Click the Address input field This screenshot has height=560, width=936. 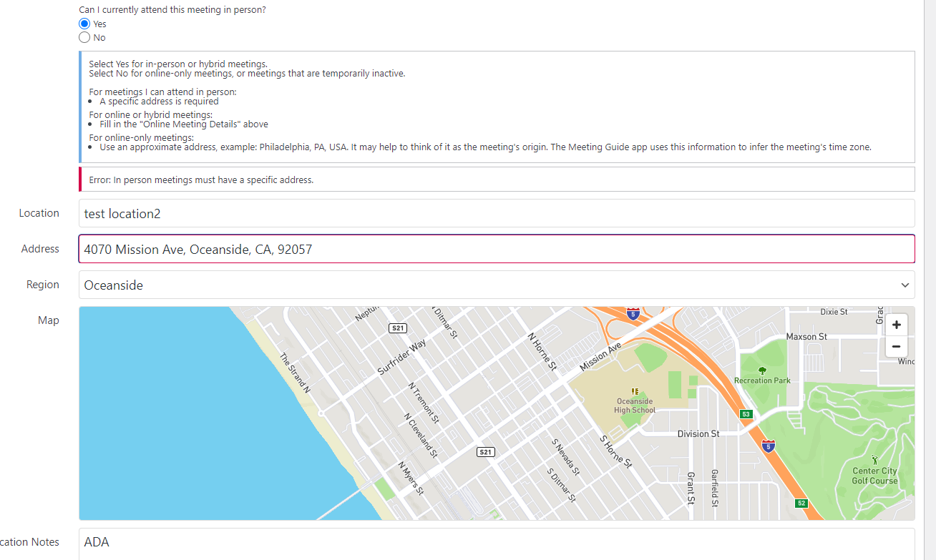coord(497,249)
